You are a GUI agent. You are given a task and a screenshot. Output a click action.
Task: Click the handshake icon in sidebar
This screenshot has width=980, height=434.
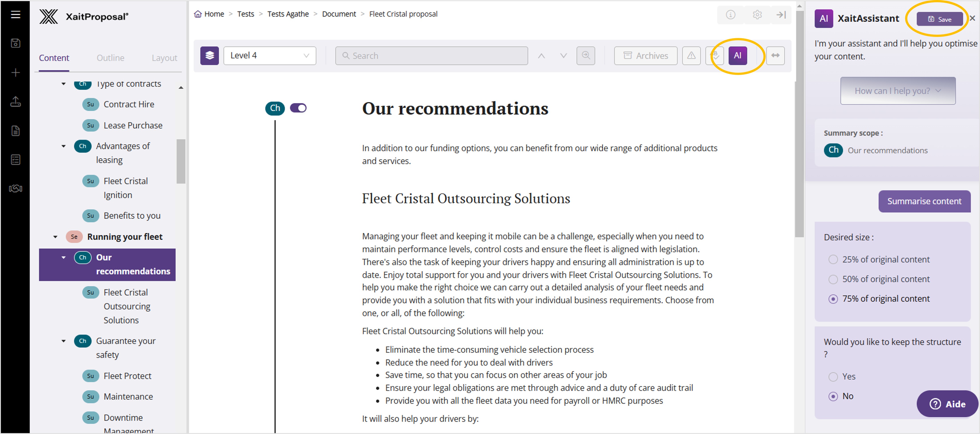tap(15, 189)
